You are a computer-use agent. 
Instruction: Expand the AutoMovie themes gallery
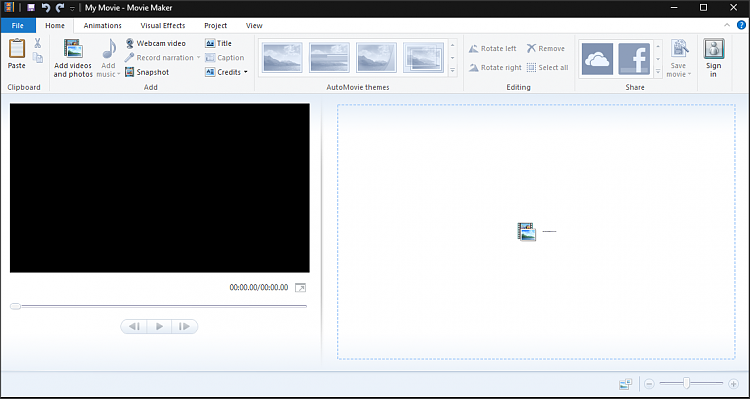pyautogui.click(x=452, y=70)
